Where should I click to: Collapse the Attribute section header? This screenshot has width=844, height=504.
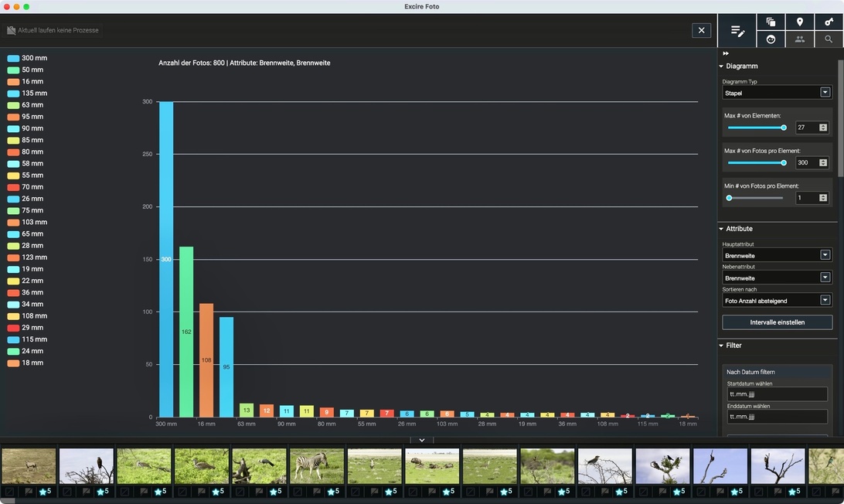click(739, 229)
